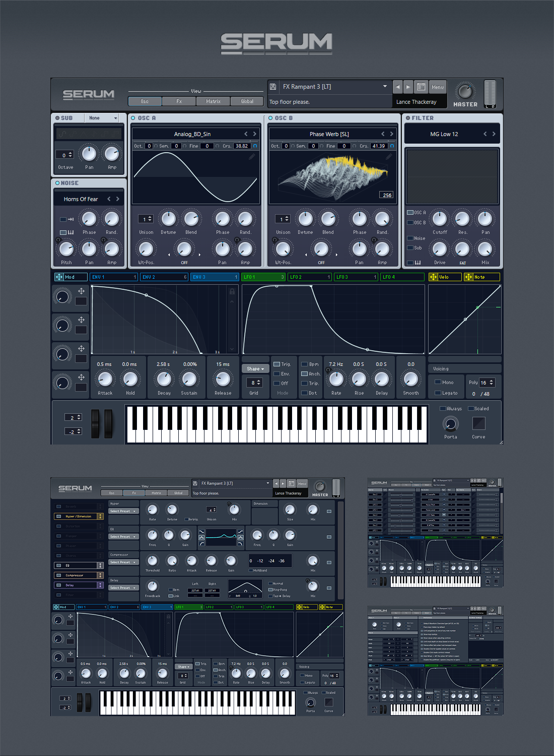This screenshot has width=554, height=756.
Task: Enable the SUB oscillator power toggle
Action: [57, 118]
